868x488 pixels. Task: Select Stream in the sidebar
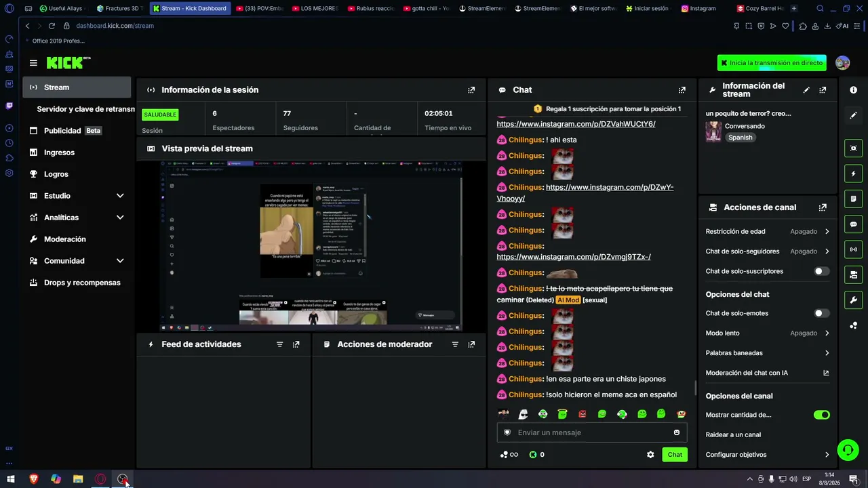(77, 87)
